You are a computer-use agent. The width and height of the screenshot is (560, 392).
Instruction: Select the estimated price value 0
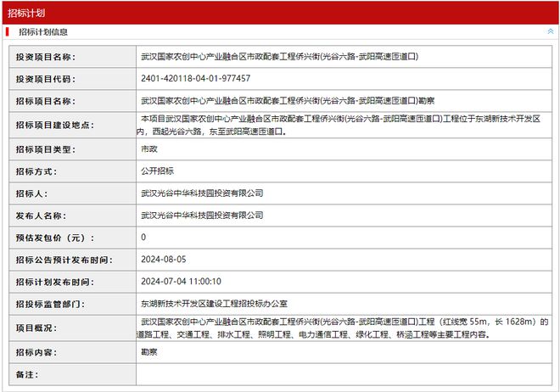tap(143, 238)
